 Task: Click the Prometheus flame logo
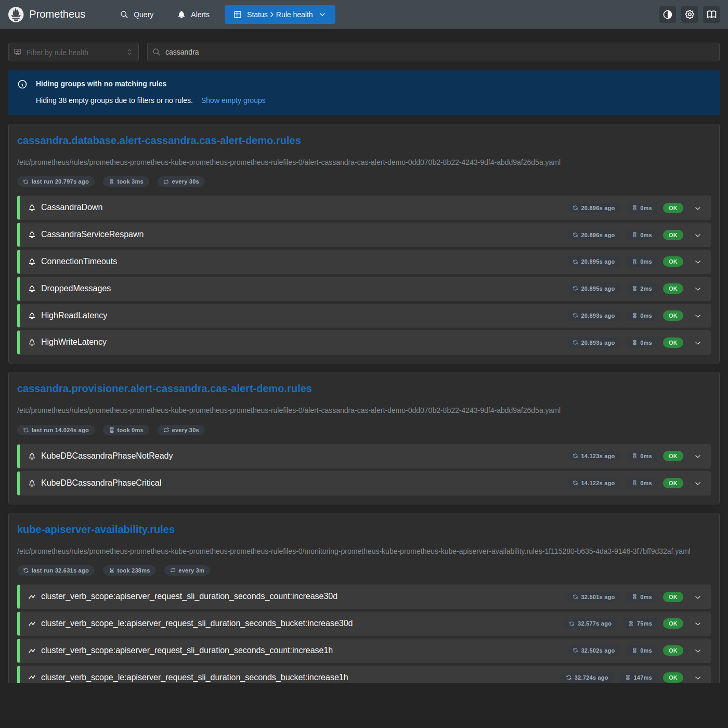(16, 15)
